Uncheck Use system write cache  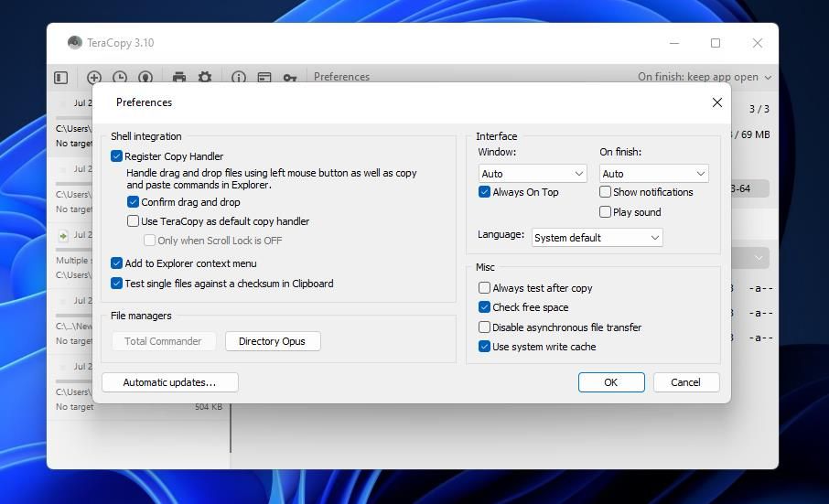pyautogui.click(x=484, y=347)
